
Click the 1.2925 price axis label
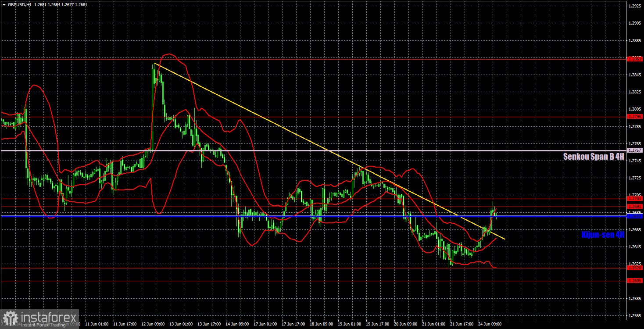point(635,6)
